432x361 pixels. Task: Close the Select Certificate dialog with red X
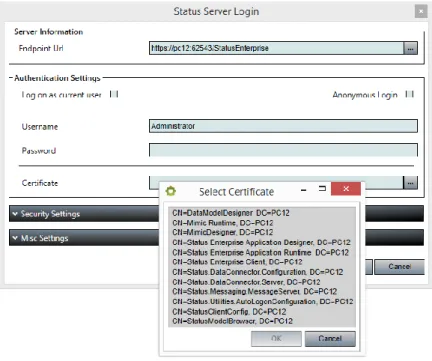[x=346, y=189]
